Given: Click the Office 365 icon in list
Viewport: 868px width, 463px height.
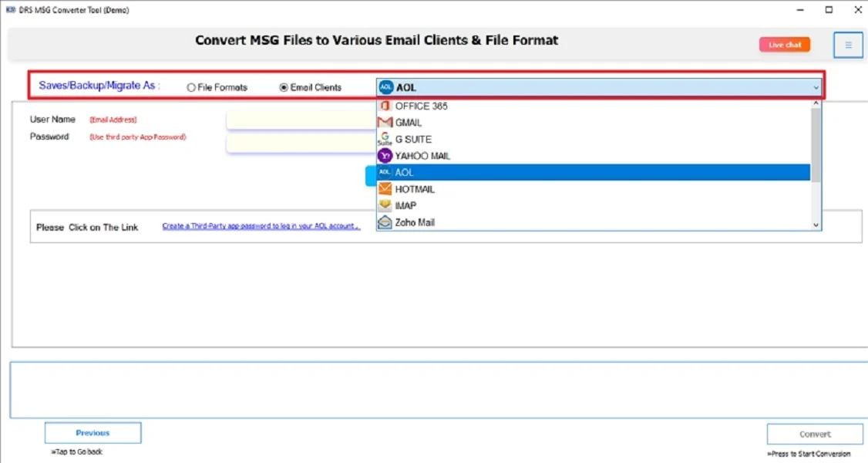Looking at the screenshot, I should pyautogui.click(x=385, y=106).
